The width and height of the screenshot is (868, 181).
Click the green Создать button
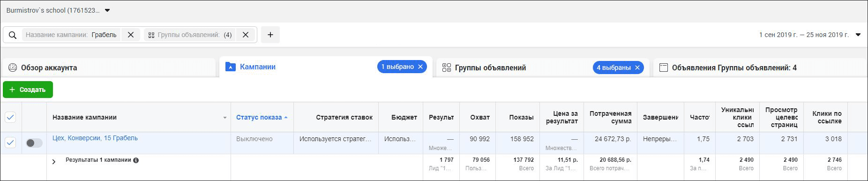coord(28,90)
